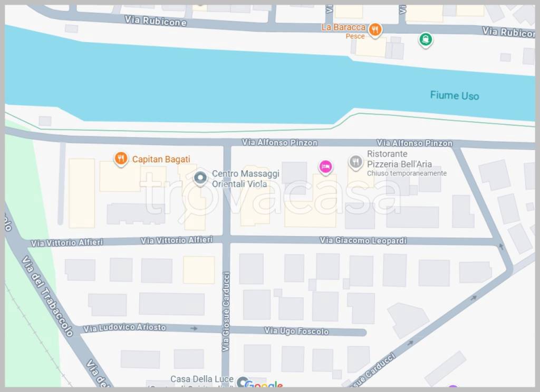The width and height of the screenshot is (540, 392).
Task: Select the La Baracca restaurant marker
Action: 375,30
